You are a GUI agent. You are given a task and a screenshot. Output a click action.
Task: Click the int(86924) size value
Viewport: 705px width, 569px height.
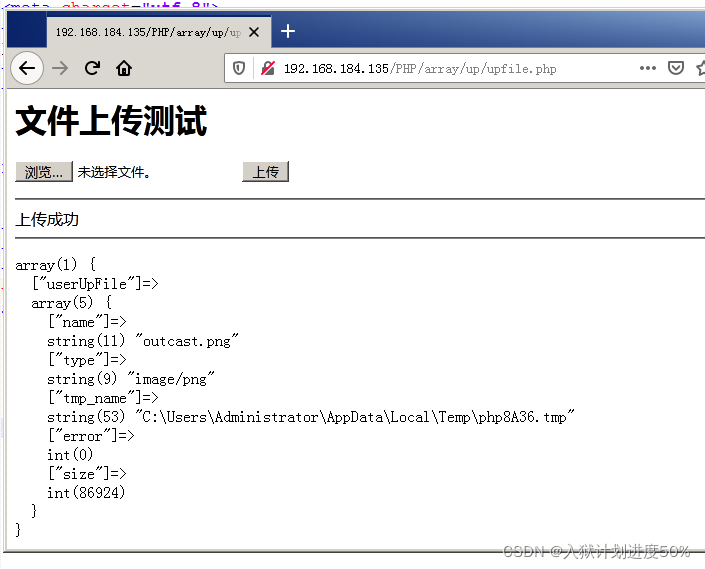point(86,493)
